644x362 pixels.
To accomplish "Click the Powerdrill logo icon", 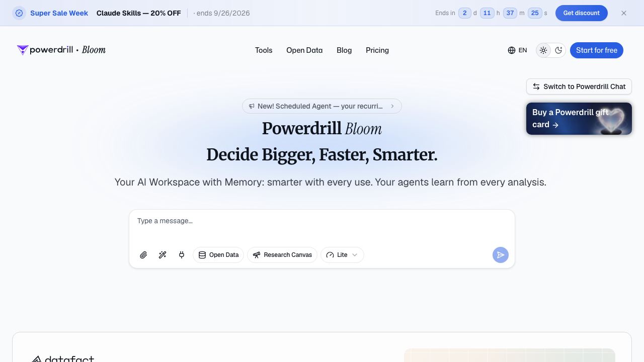I will 23,50.
